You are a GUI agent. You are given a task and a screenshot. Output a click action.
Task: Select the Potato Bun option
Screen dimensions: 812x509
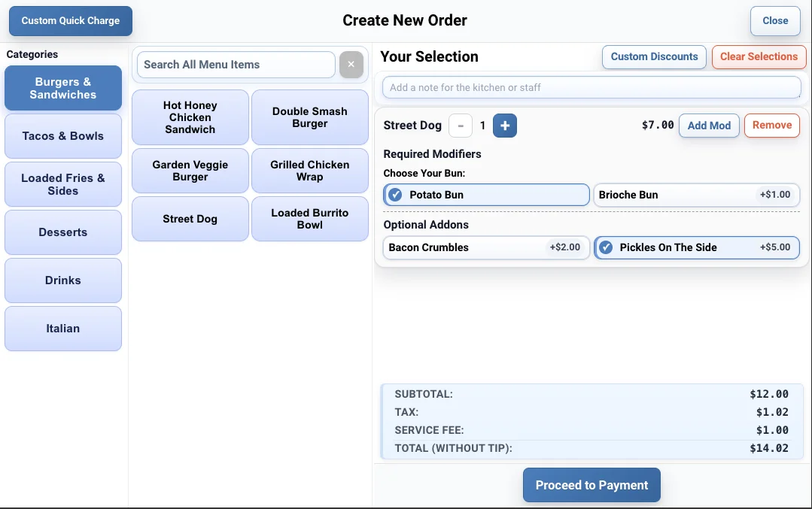486,195
